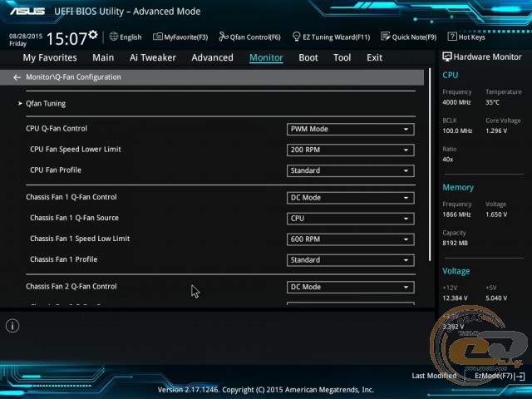This screenshot has height=399, width=532.
Task: Click the Memory heading in Hardware Monitor
Action: pos(458,187)
